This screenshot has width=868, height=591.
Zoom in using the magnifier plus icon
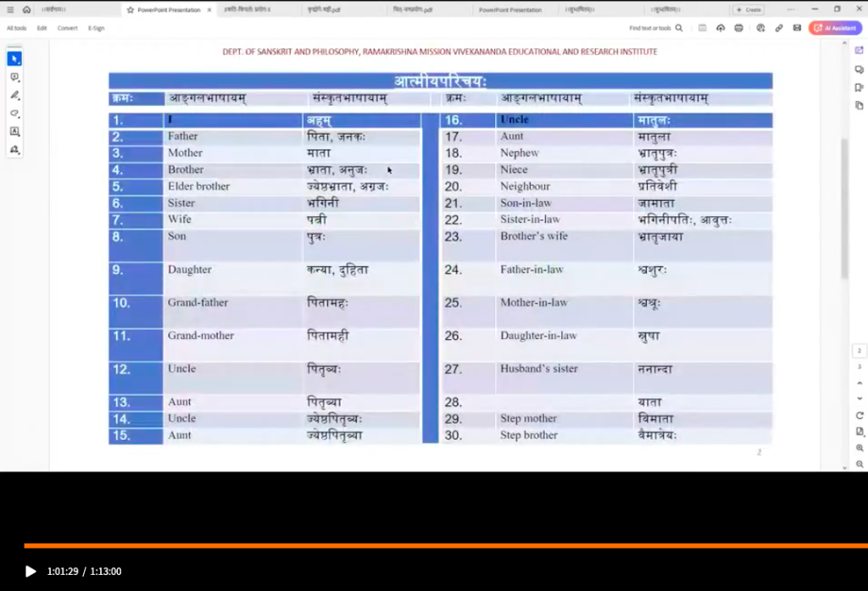point(860,448)
